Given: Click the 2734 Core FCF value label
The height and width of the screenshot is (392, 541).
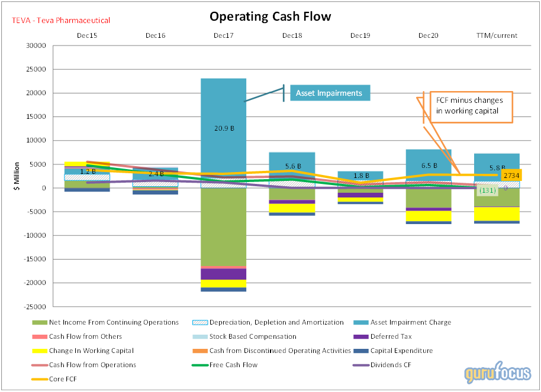Looking at the screenshot, I should (x=511, y=176).
